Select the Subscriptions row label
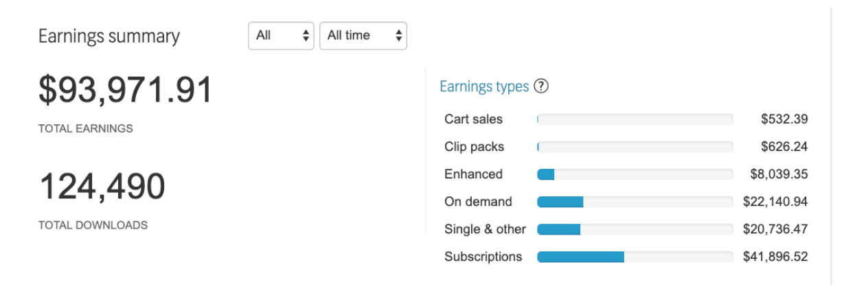The width and height of the screenshot is (868, 302). 483,257
